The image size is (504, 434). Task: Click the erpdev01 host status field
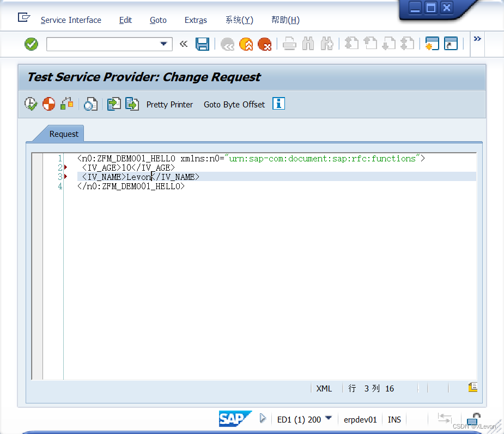coord(360,419)
